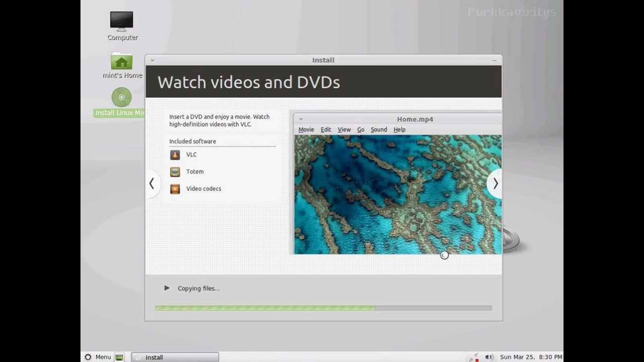The height and width of the screenshot is (362, 644).
Task: Open the View menu in Home.mp4
Action: [x=344, y=130]
